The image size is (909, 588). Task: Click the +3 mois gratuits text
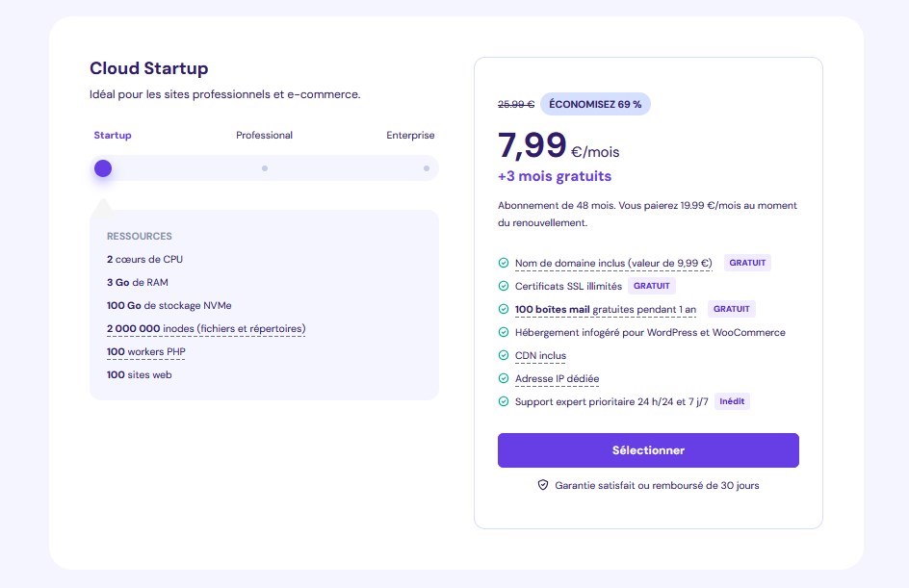tap(555, 176)
